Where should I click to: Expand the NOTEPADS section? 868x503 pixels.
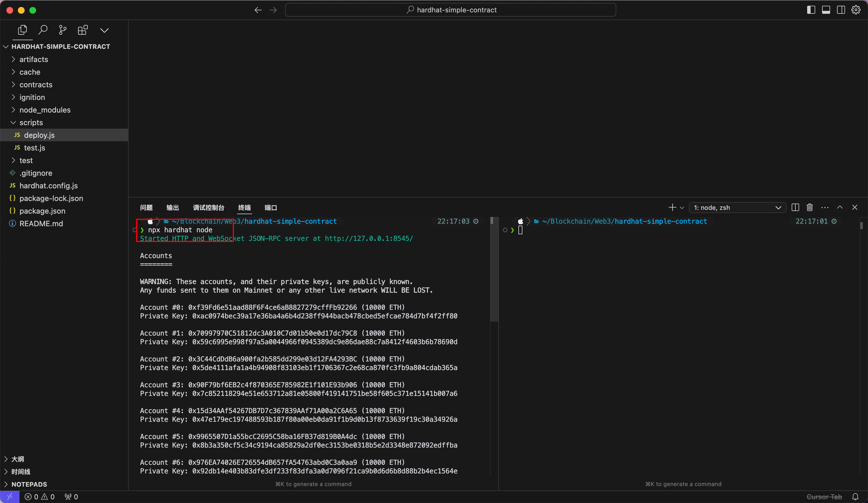(64, 484)
